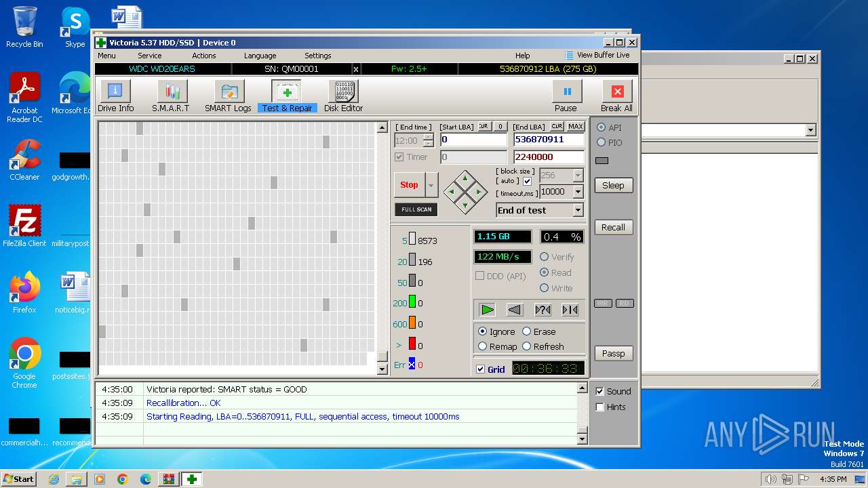The width and height of the screenshot is (868, 488).
Task: Open the Disk Editor
Action: [x=343, y=96]
